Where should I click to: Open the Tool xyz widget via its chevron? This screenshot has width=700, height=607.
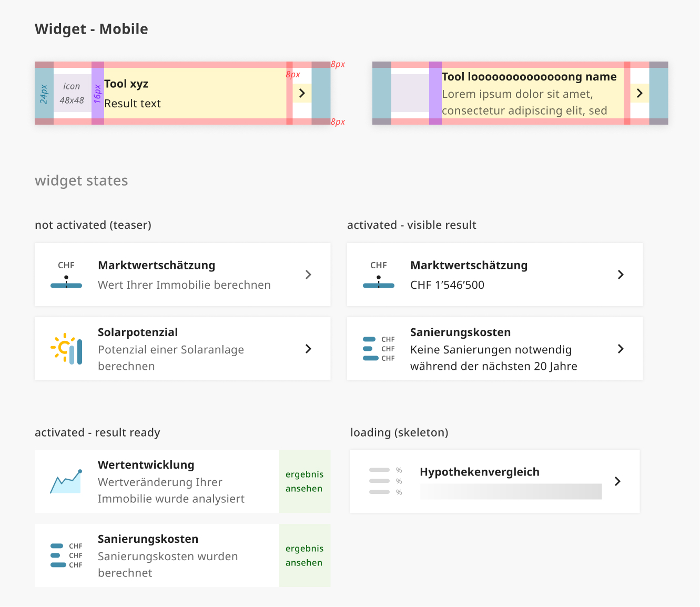302,93
